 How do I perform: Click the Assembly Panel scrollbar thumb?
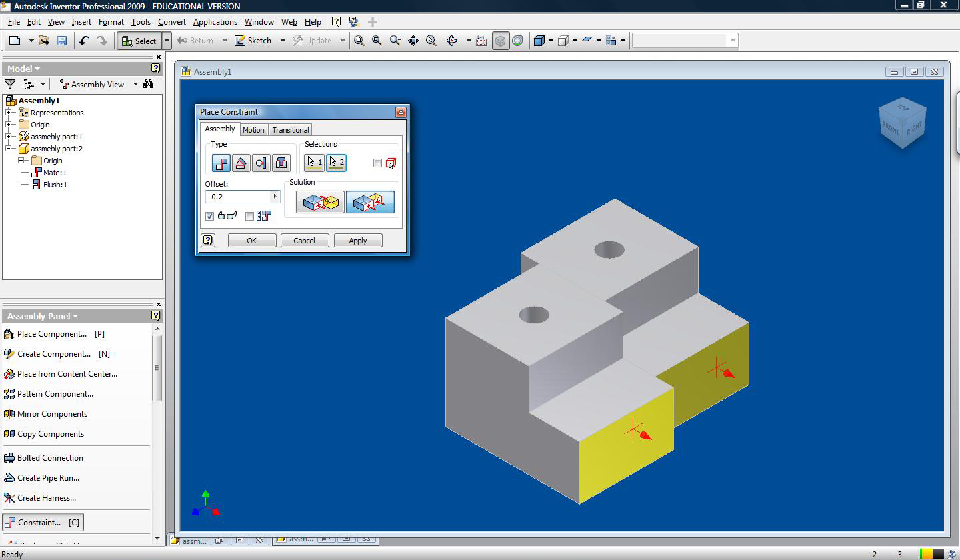tap(157, 367)
